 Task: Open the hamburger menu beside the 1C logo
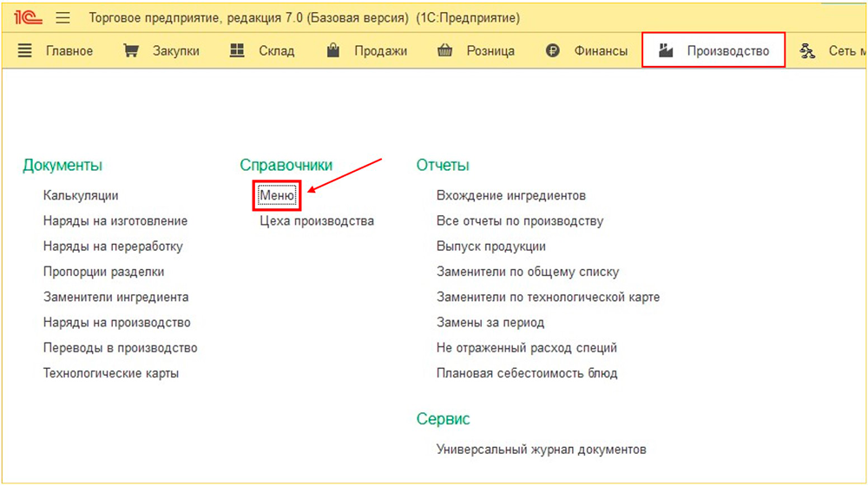[62, 17]
